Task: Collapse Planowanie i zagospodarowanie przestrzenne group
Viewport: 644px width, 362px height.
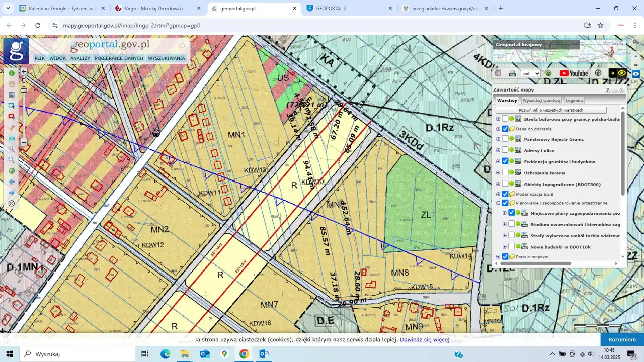Action: tap(498, 203)
